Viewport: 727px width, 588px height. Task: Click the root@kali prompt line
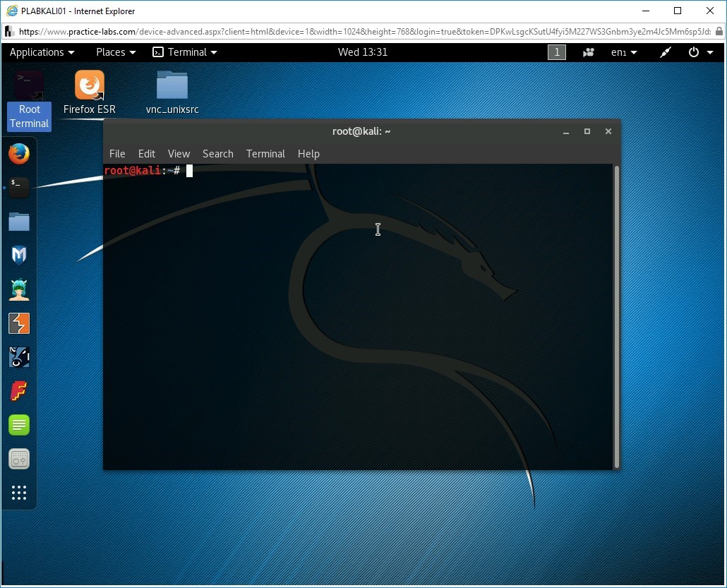(x=142, y=171)
